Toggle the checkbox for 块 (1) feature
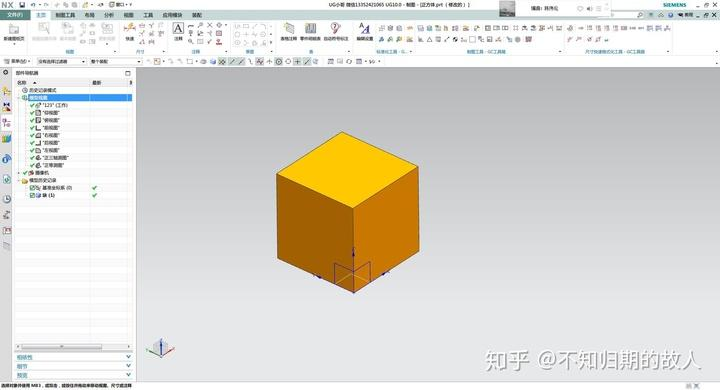The height and width of the screenshot is (390, 720). tap(32, 195)
